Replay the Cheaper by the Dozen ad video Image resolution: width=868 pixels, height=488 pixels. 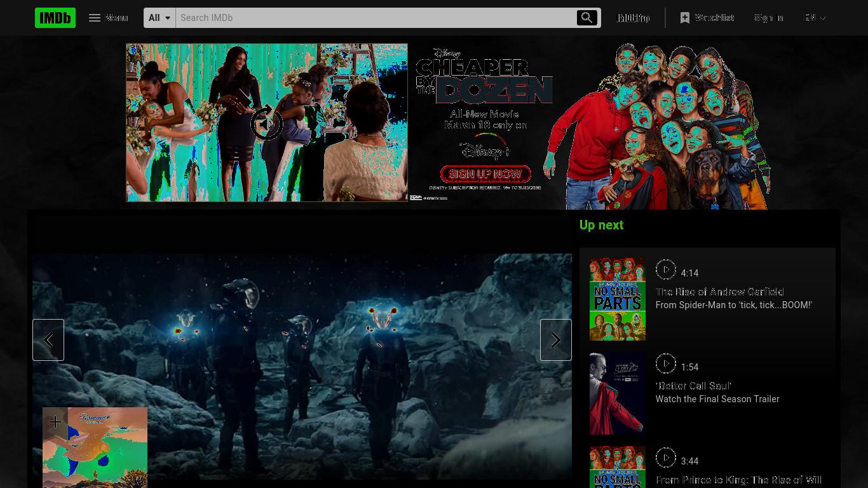(x=267, y=123)
